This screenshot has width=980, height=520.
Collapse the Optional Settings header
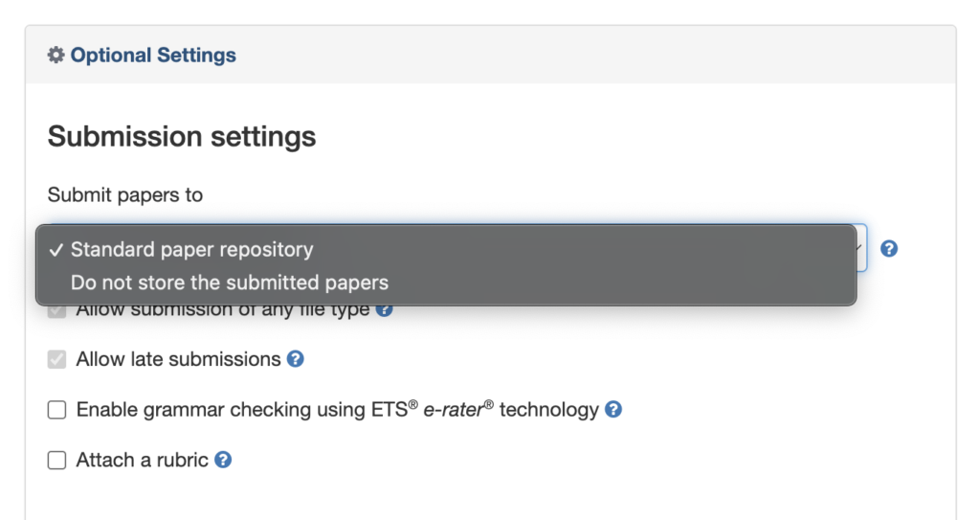tap(153, 56)
